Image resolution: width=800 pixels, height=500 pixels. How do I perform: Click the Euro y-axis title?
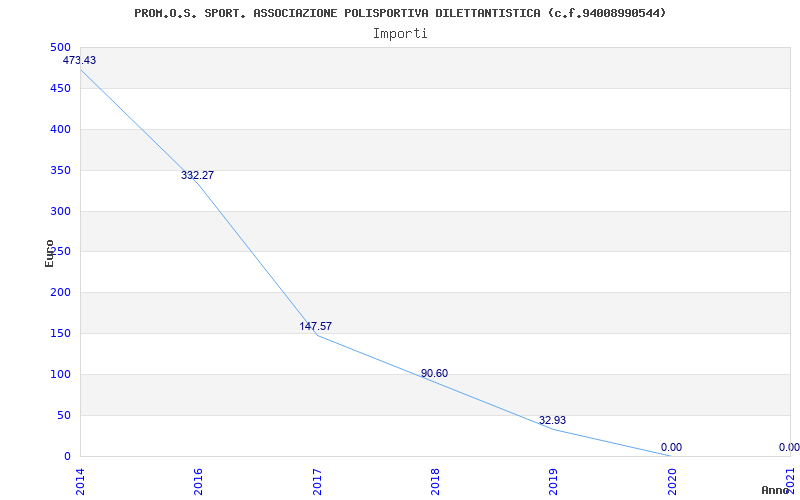pyautogui.click(x=49, y=253)
